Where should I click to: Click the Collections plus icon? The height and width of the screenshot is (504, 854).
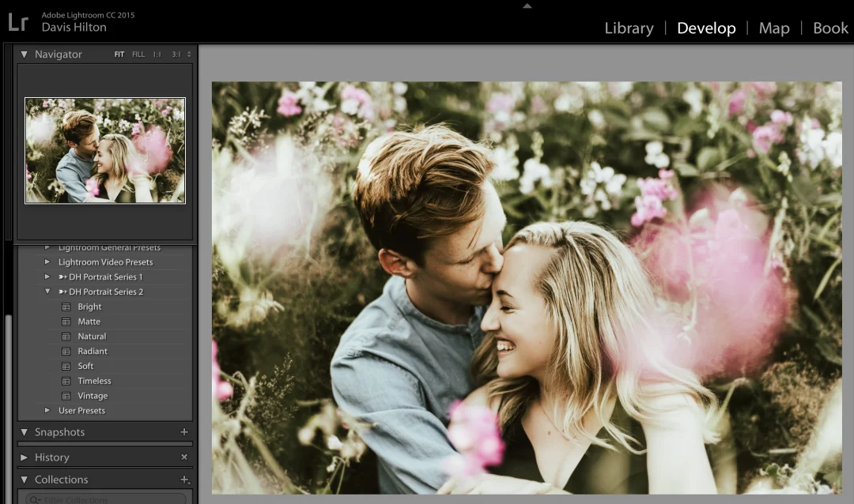click(184, 480)
